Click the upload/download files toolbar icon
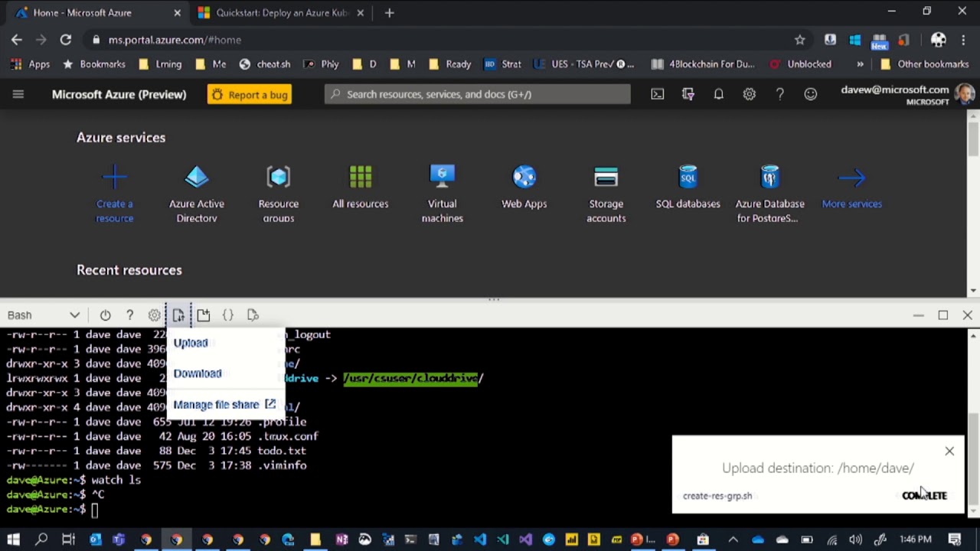This screenshot has width=980, height=551. coord(178,315)
